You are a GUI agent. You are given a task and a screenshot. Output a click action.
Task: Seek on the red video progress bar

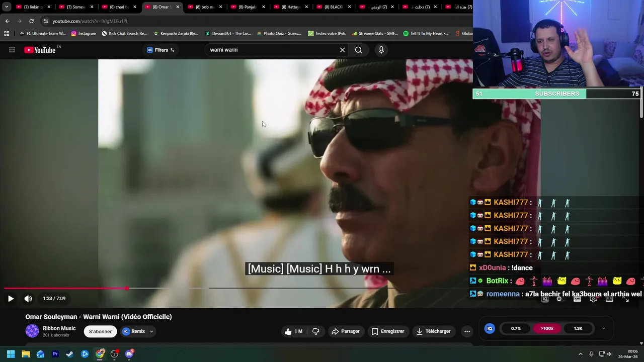tap(65, 288)
